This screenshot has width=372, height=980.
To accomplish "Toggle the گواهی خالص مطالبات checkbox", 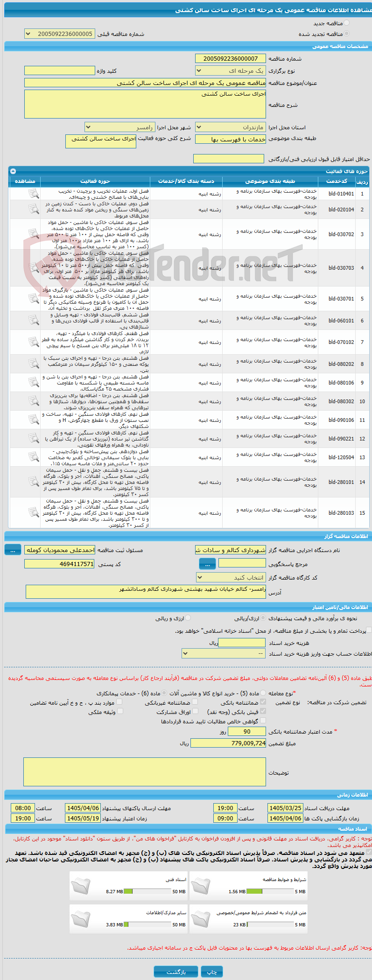I will point(263,721).
